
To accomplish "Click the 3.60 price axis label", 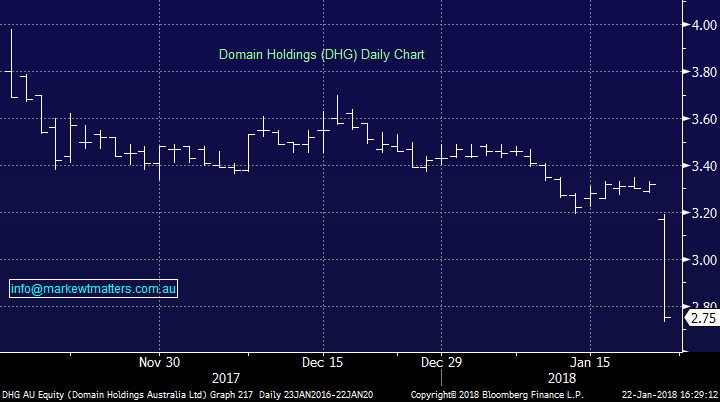I will [704, 119].
